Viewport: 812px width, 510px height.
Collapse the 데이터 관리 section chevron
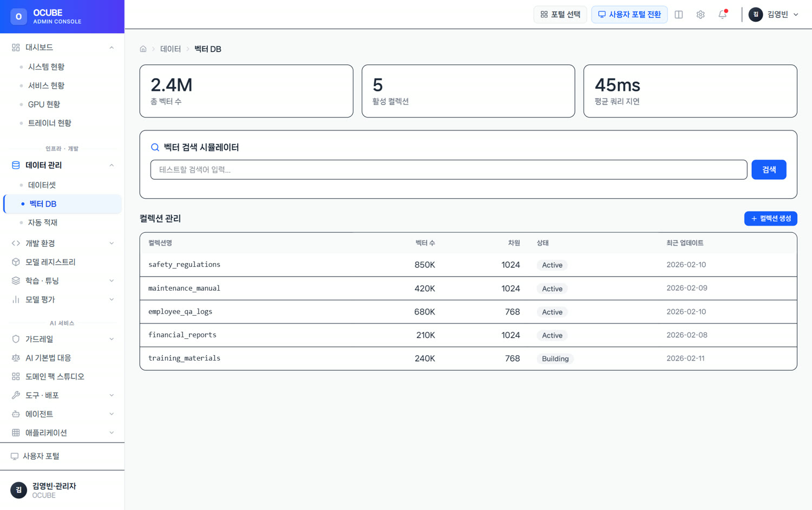coord(112,165)
